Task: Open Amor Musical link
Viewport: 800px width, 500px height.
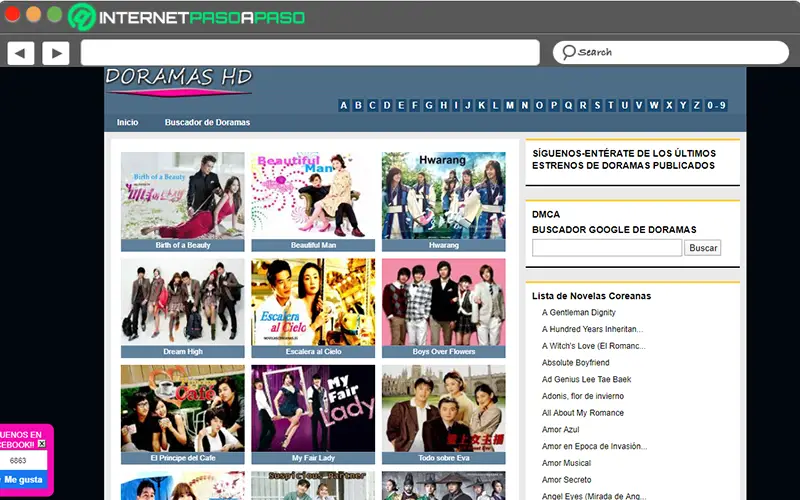Action: pos(566,463)
